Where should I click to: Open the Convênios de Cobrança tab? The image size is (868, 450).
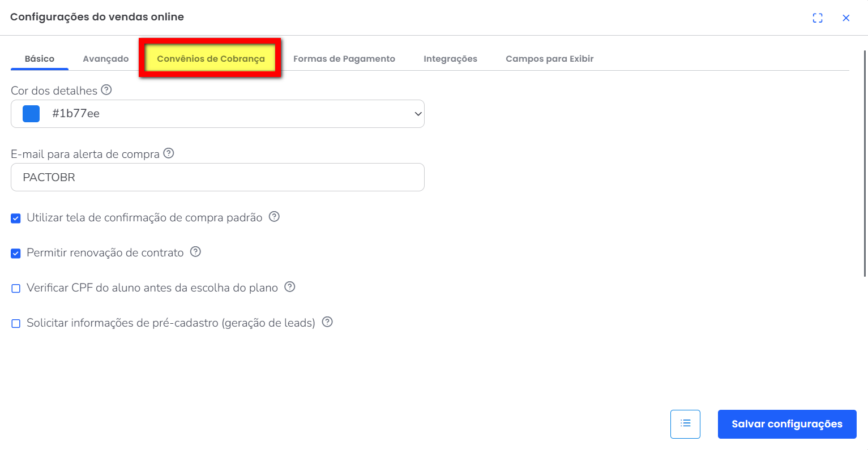211,59
